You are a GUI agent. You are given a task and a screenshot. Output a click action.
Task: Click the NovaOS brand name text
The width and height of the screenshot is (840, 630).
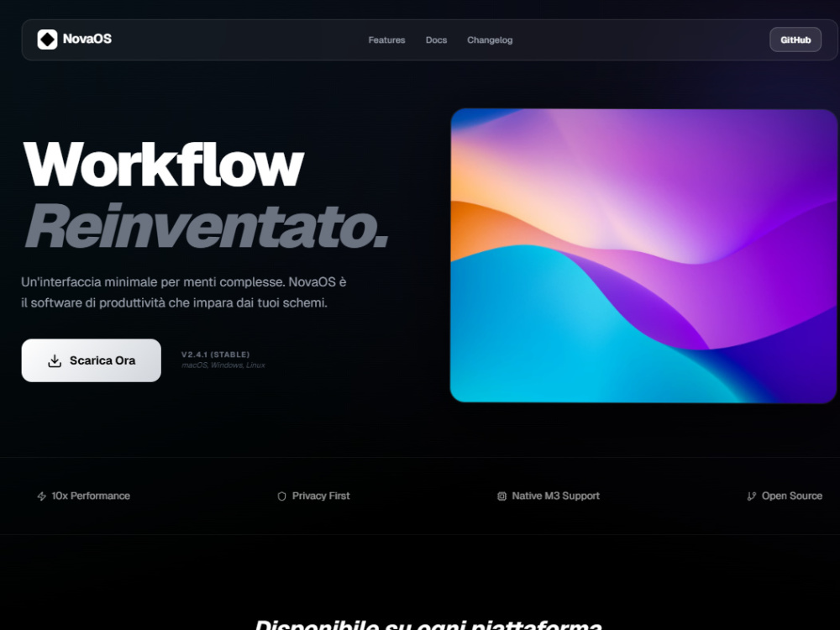87,39
